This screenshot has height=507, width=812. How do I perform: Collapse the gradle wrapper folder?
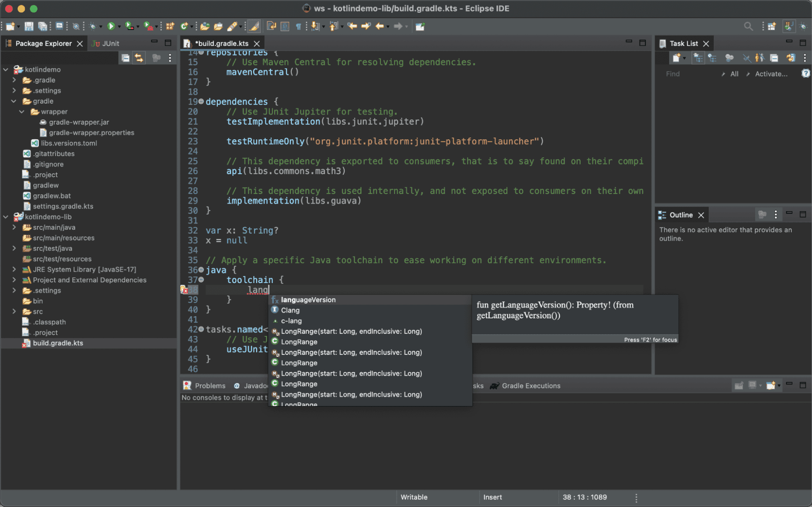(x=21, y=112)
